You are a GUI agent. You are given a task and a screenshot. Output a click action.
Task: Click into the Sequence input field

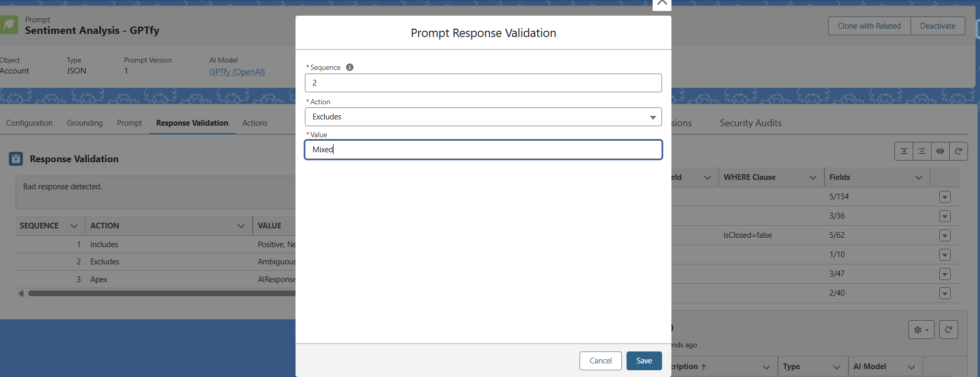483,83
